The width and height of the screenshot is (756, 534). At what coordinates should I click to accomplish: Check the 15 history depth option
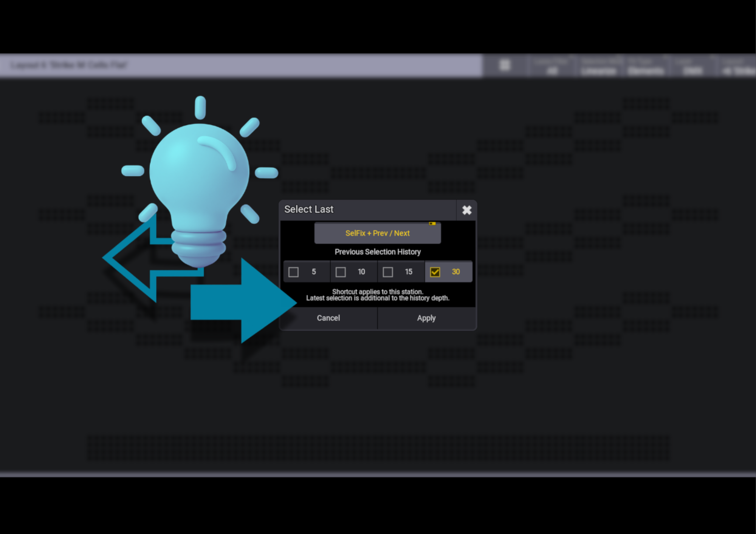tap(401, 272)
